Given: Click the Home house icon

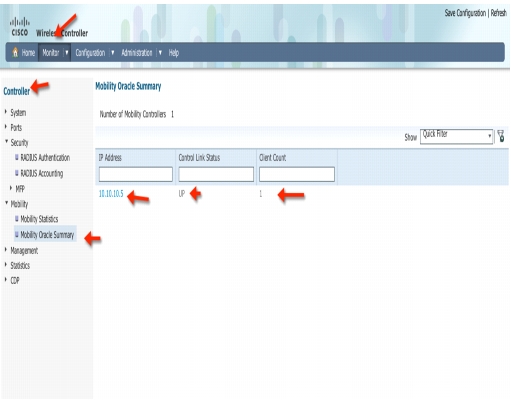Looking at the screenshot, I should click(15, 52).
